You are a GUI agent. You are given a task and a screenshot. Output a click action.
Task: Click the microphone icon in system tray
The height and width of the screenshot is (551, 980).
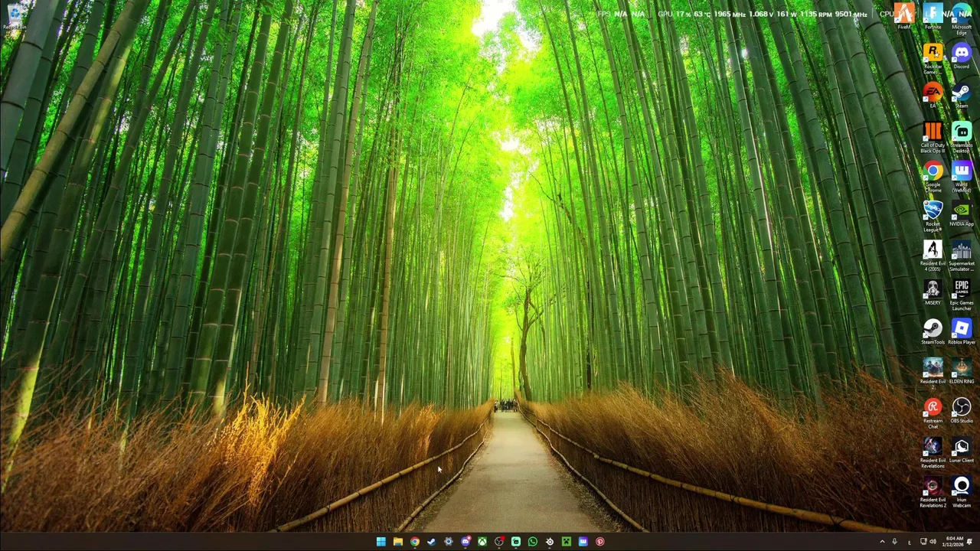894,542
